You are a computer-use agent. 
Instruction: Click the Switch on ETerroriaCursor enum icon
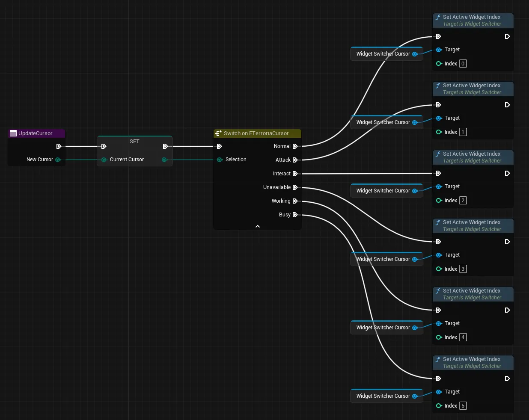click(x=218, y=133)
